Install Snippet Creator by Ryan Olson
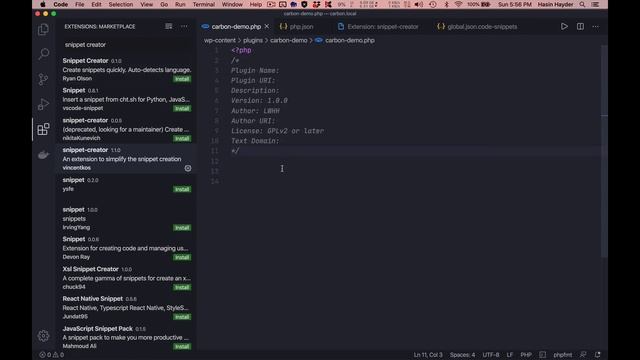640x360 pixels. 182,79
